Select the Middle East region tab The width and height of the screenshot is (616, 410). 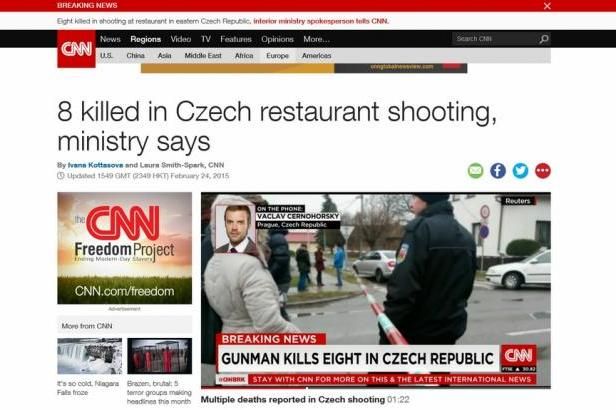click(203, 56)
